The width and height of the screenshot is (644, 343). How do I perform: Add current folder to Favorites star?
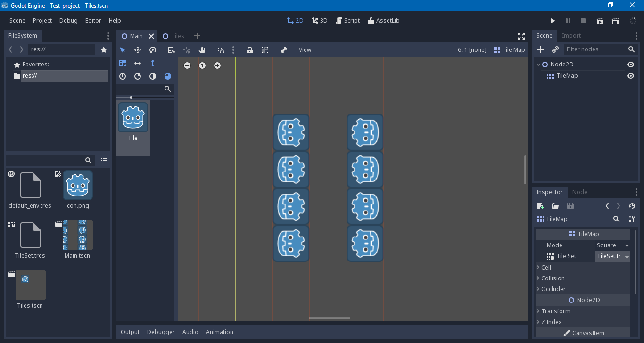tap(104, 49)
